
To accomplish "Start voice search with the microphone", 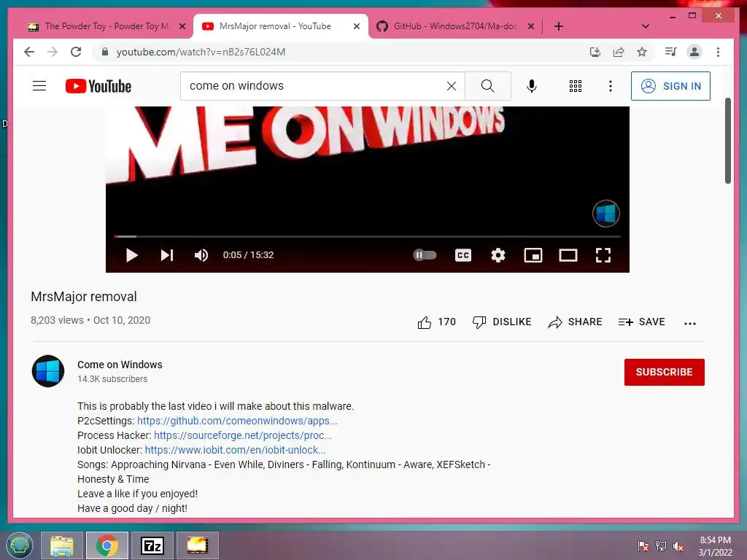I will pyautogui.click(x=532, y=86).
